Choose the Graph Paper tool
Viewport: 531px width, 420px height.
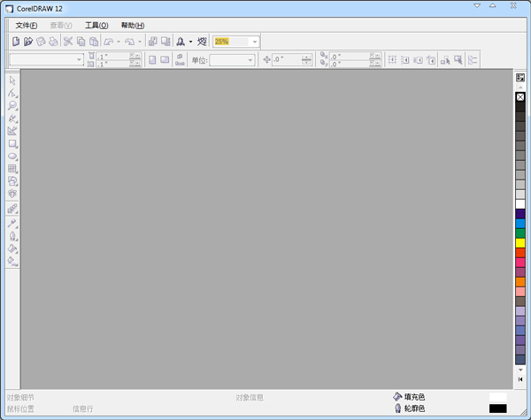(12, 168)
